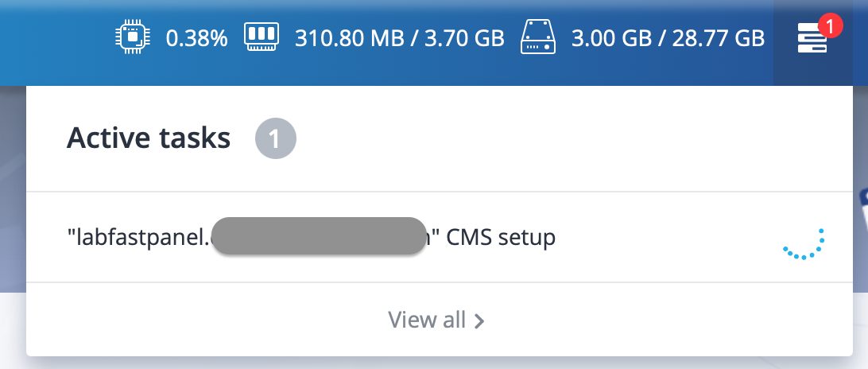Click empty blue header bar area
Image resolution: width=868 pixels, height=369 pixels.
point(56,41)
